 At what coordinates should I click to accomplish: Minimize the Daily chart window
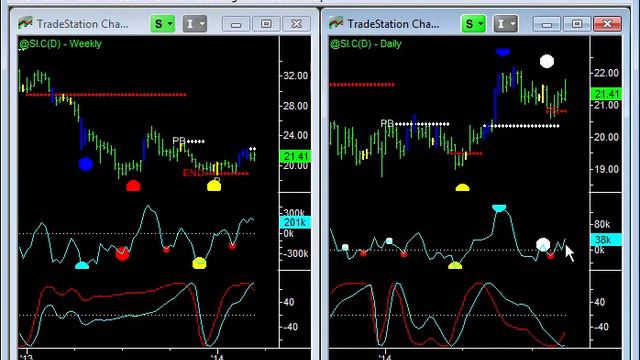click(x=547, y=24)
